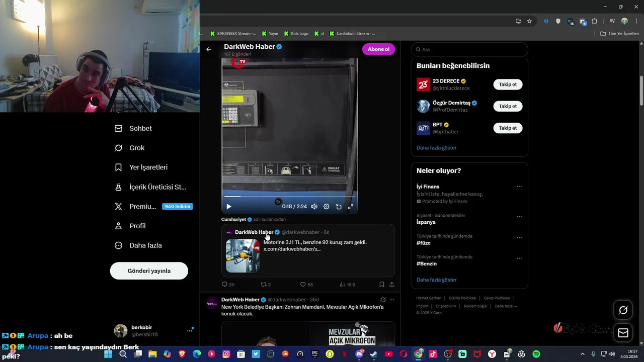View analytics showing 19 B views
This screenshot has width=644, height=362.
point(347,285)
